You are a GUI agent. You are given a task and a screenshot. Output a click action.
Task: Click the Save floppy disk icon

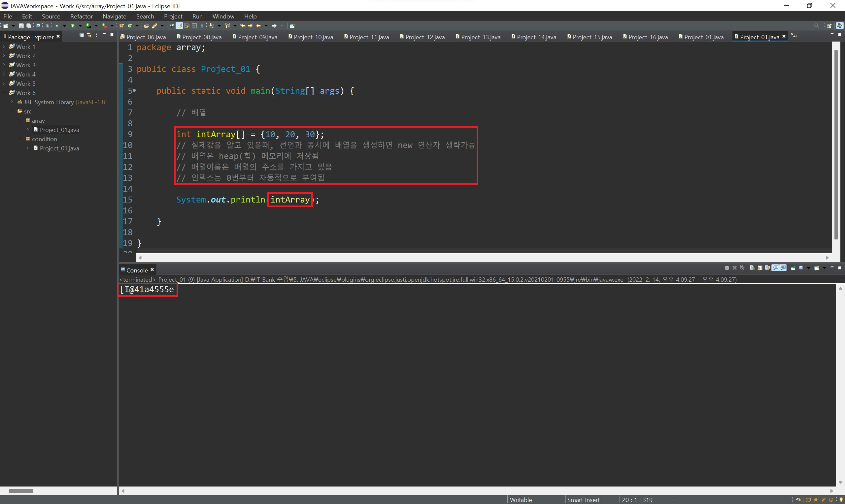21,26
